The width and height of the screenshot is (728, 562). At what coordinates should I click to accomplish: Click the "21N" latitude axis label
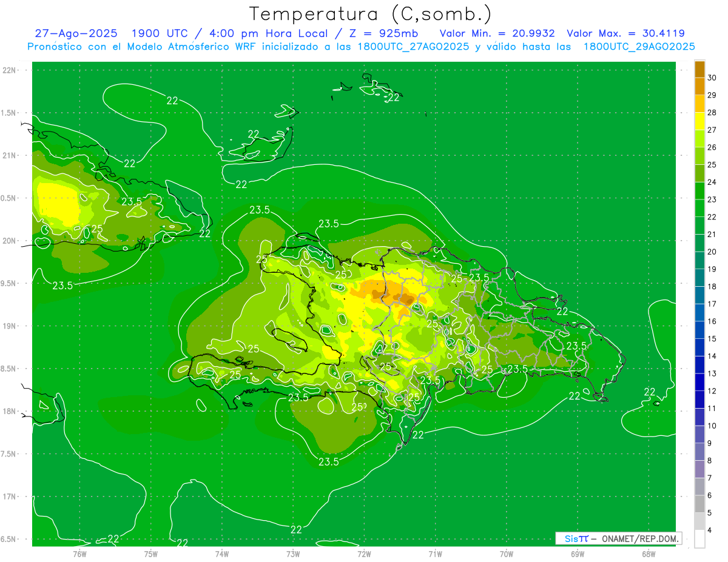[10, 155]
